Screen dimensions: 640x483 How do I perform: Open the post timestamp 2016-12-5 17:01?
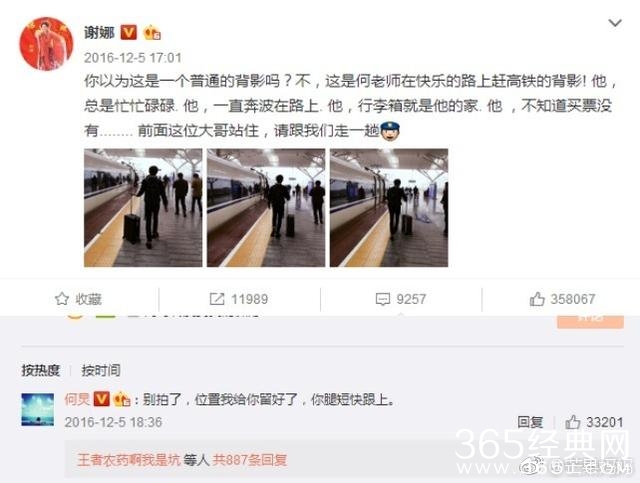[x=133, y=58]
